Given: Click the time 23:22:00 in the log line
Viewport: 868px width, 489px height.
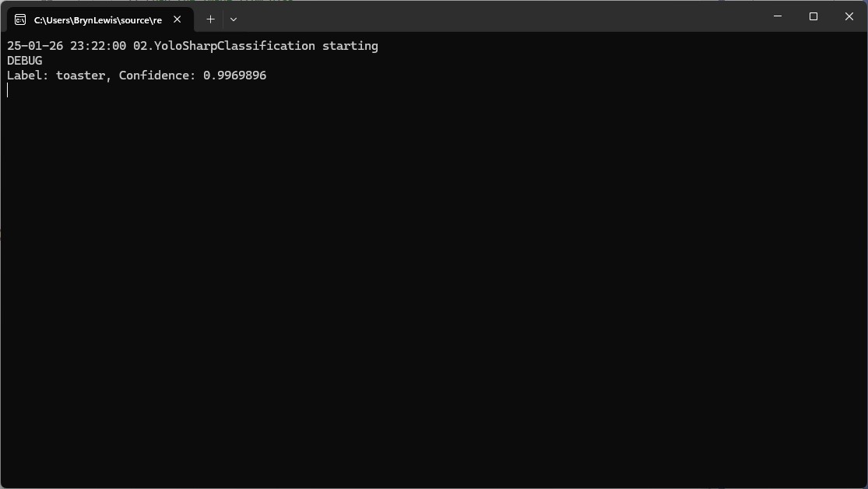Looking at the screenshot, I should 98,46.
